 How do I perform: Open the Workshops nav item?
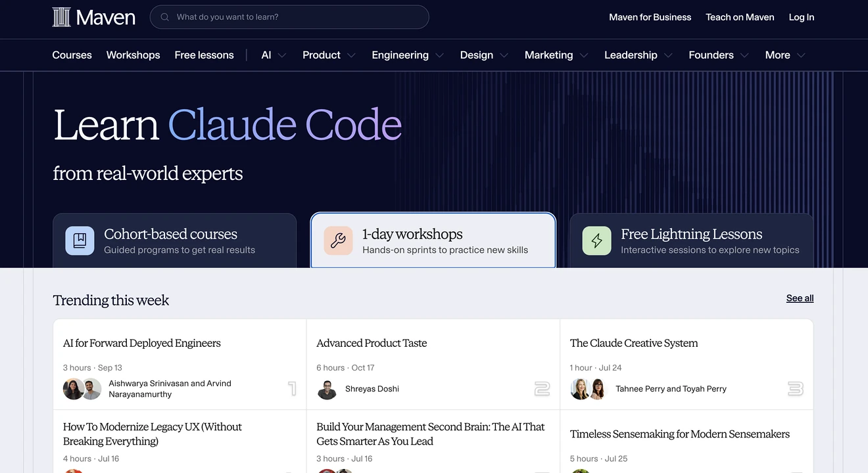pos(133,55)
